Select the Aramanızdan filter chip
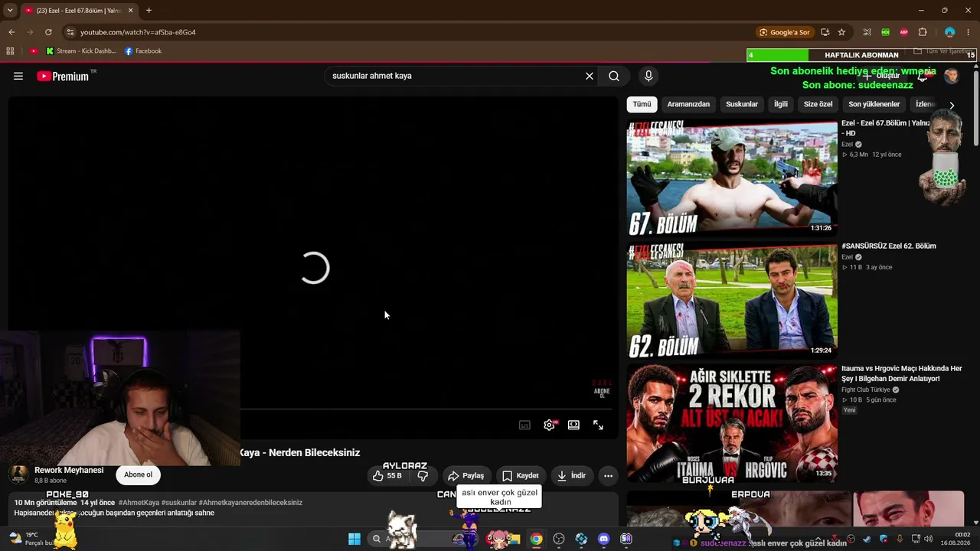This screenshot has height=551, width=980. tap(688, 104)
